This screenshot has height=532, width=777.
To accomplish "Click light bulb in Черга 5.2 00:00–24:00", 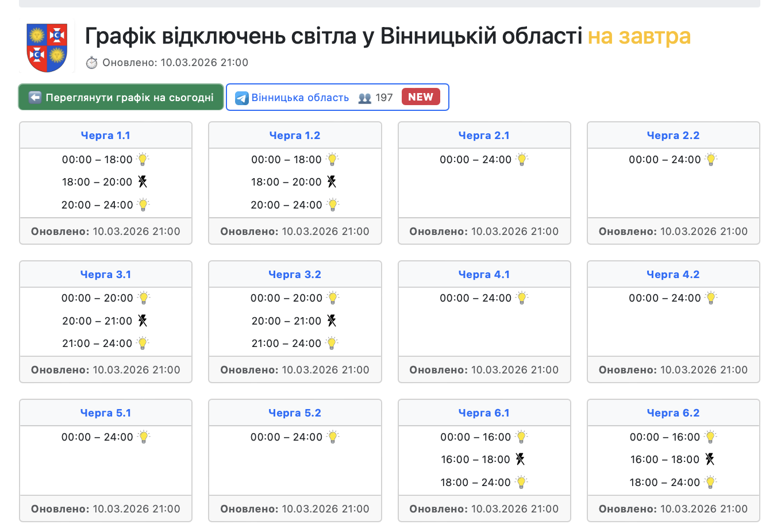I will (333, 437).
